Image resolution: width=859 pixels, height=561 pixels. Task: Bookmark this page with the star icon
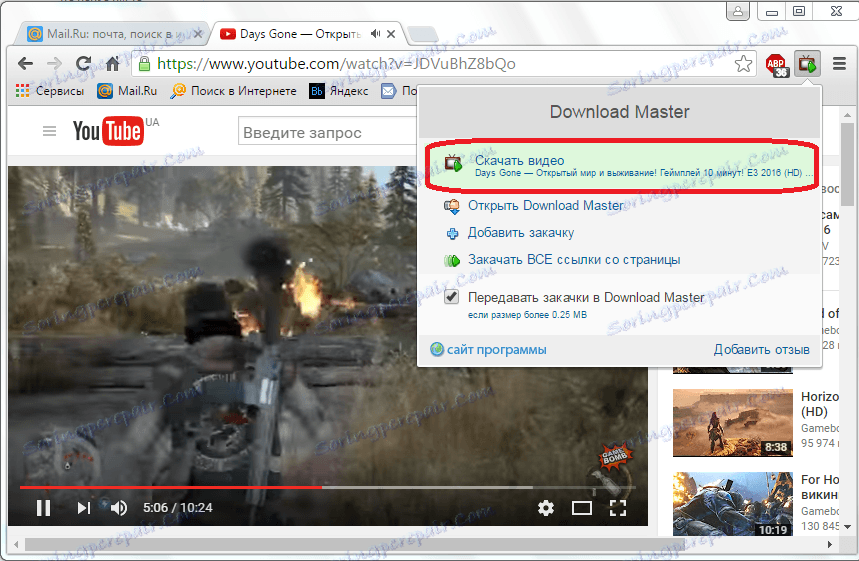click(743, 64)
